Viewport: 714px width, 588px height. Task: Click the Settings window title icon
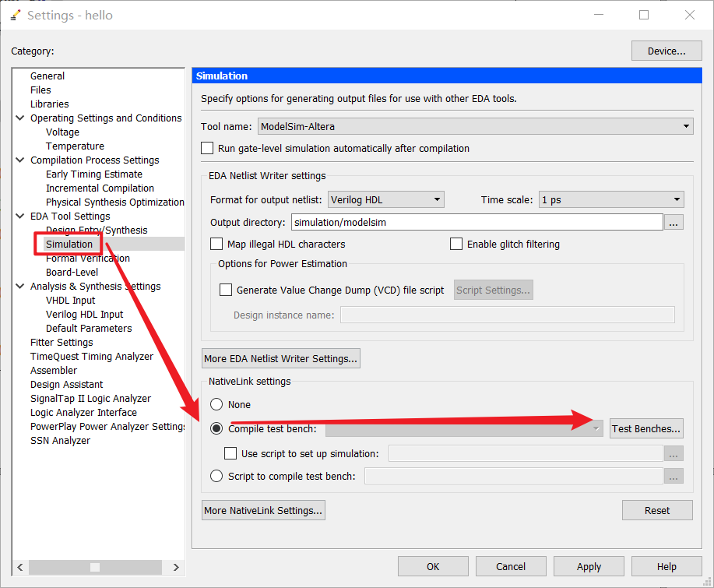pyautogui.click(x=16, y=16)
